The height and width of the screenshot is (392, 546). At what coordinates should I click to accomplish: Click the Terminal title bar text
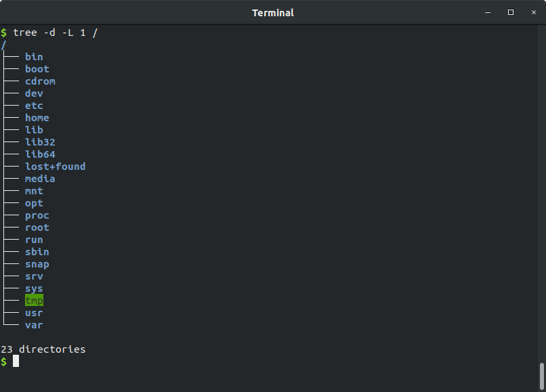coord(273,13)
